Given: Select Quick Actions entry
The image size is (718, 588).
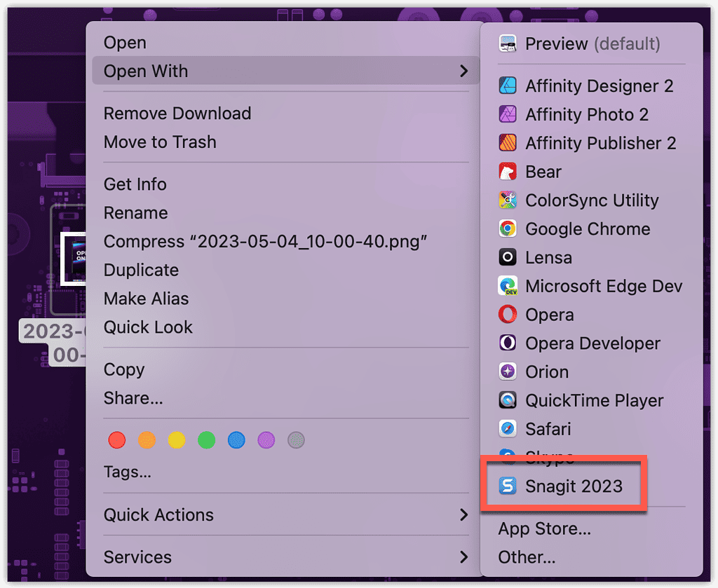Looking at the screenshot, I should pyautogui.click(x=286, y=515).
